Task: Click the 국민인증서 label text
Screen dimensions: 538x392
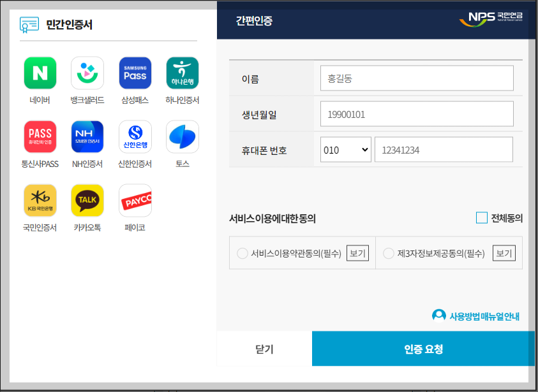Action: click(x=40, y=228)
